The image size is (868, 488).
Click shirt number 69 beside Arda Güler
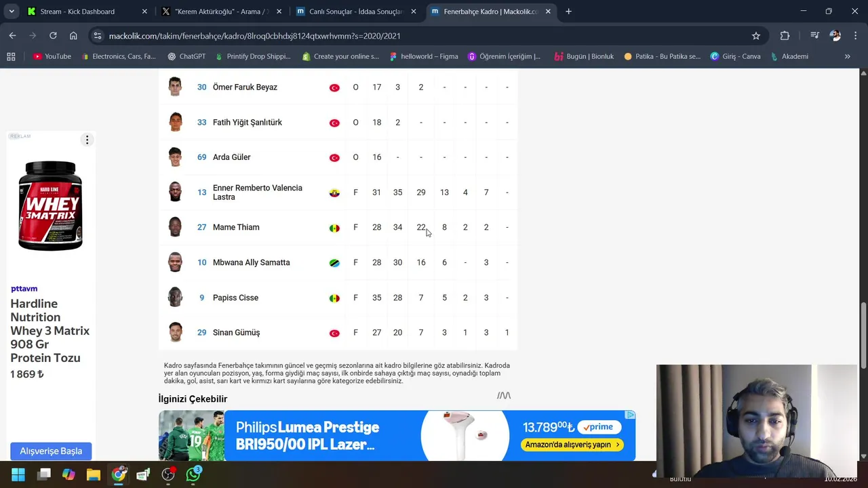coord(201,157)
